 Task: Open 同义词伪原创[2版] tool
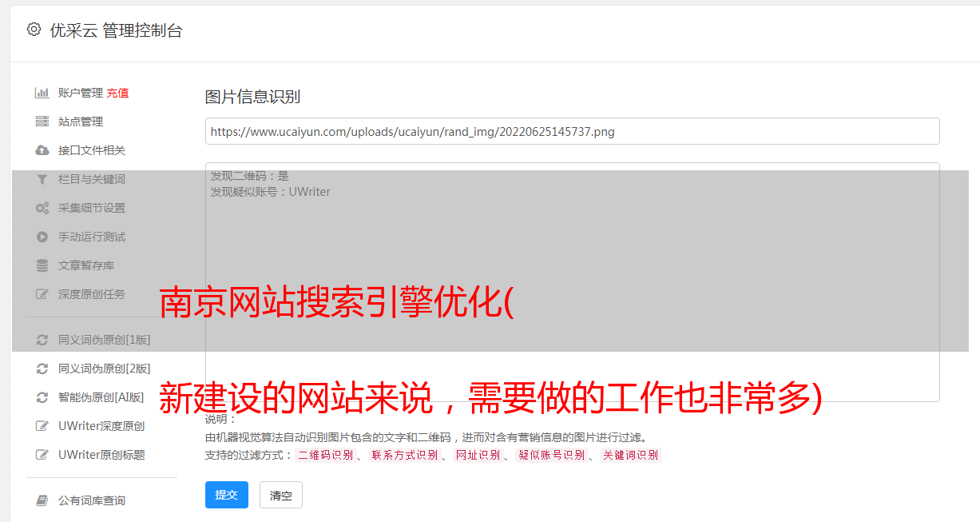coord(104,369)
